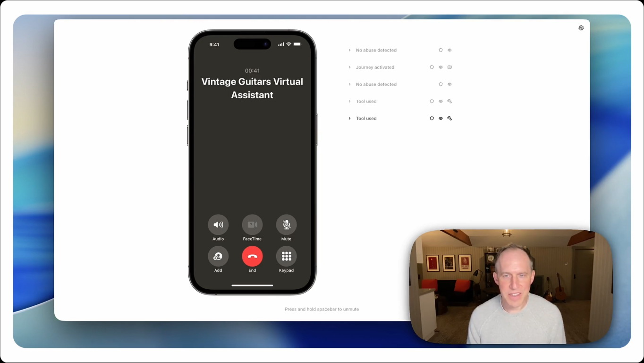Click shield icon on the bold Tool used row
The image size is (644, 363).
click(432, 119)
